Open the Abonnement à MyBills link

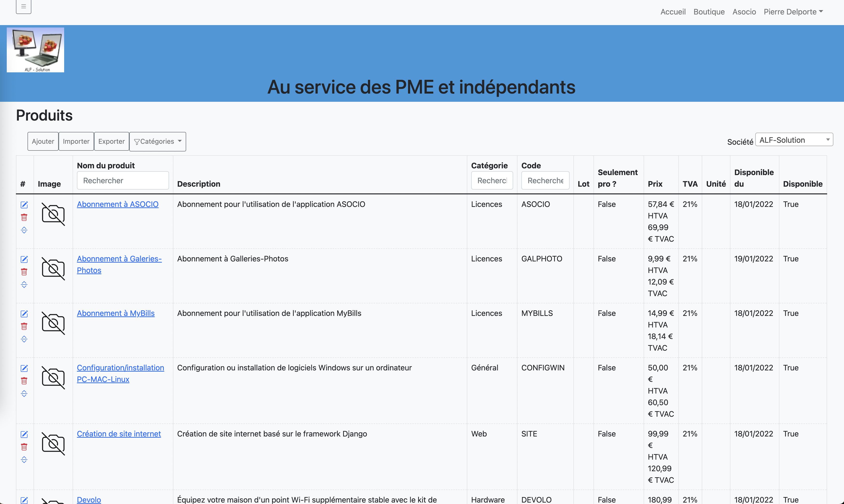(116, 313)
